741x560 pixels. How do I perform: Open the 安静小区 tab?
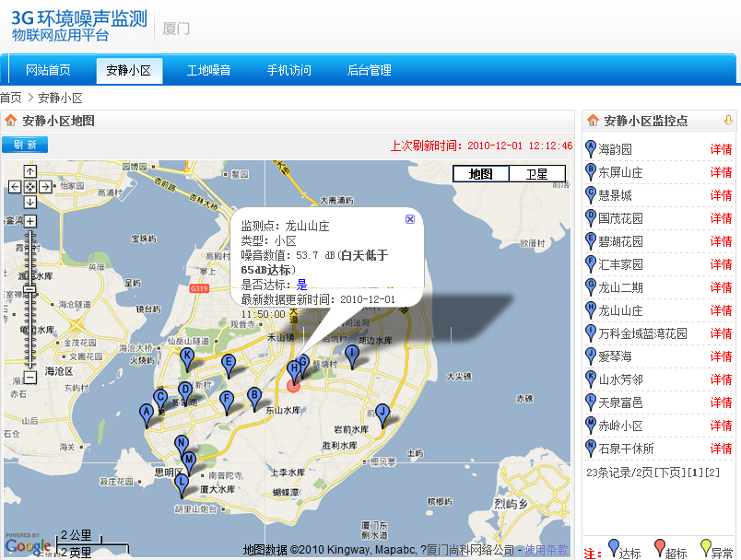pyautogui.click(x=129, y=71)
